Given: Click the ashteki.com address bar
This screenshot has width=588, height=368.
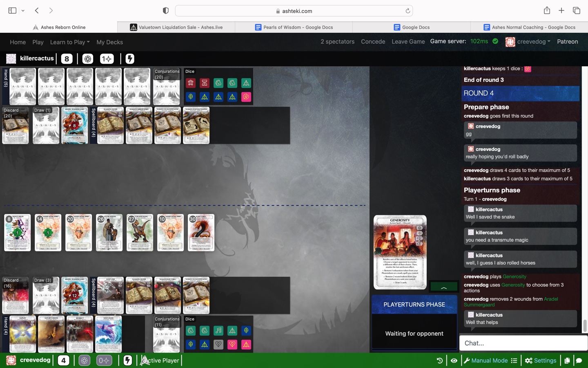Looking at the screenshot, I should 294,11.
